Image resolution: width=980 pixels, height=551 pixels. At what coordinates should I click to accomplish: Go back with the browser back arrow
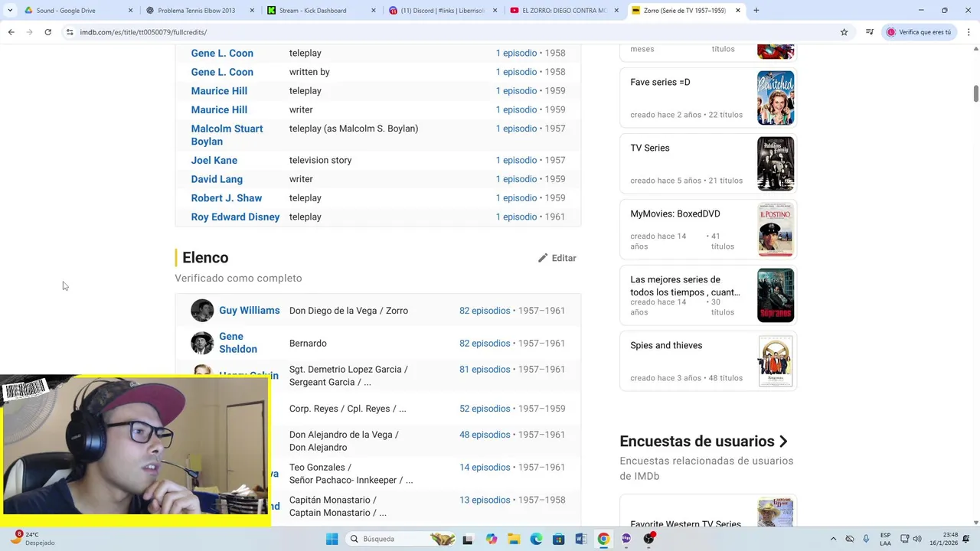11,32
